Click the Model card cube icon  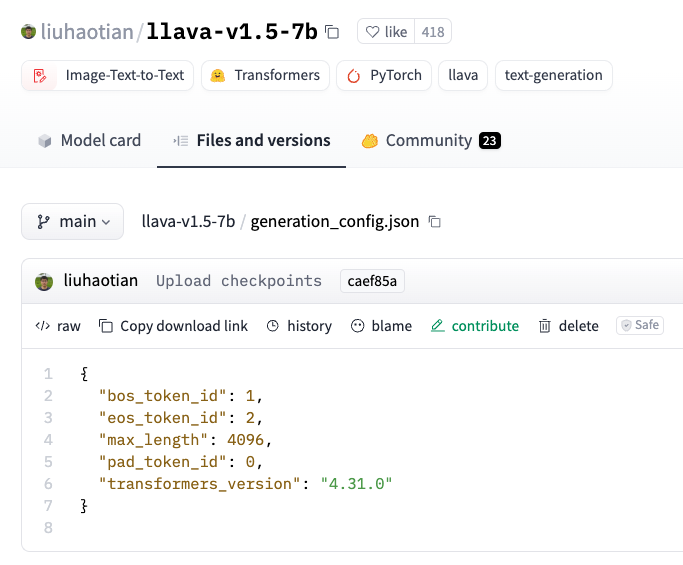coord(45,141)
